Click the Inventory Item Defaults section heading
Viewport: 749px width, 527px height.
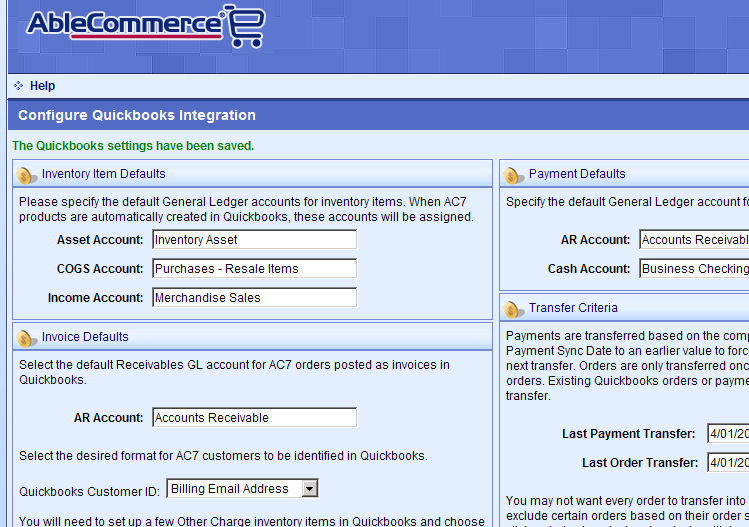point(104,174)
